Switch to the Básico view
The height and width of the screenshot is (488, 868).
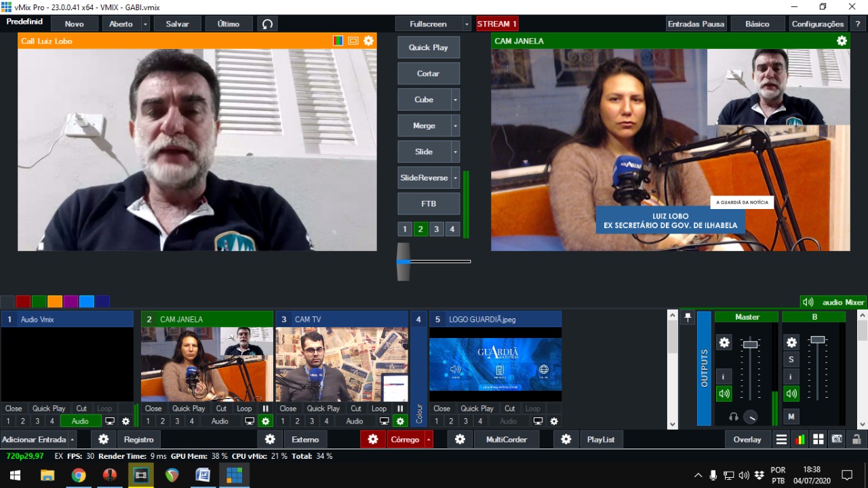(x=757, y=24)
